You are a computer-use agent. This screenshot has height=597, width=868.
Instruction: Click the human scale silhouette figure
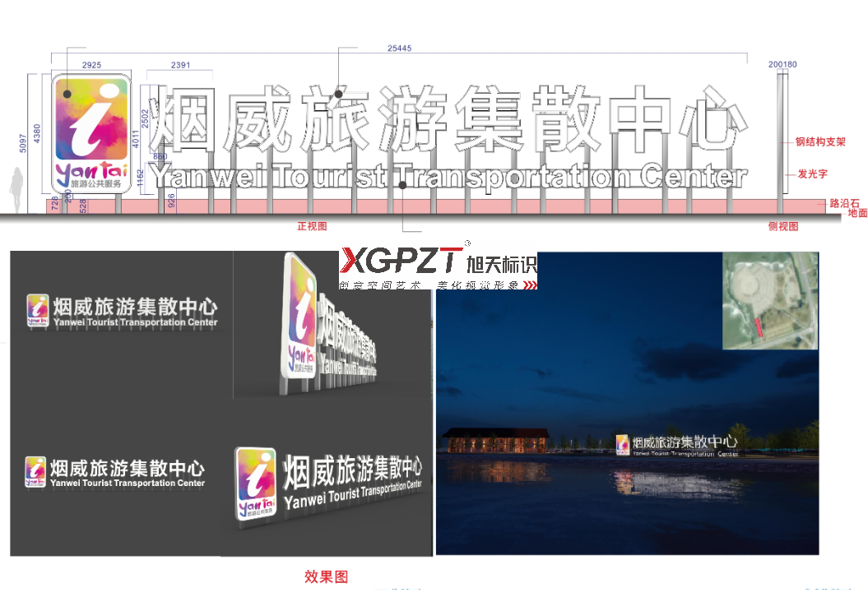pyautogui.click(x=16, y=190)
